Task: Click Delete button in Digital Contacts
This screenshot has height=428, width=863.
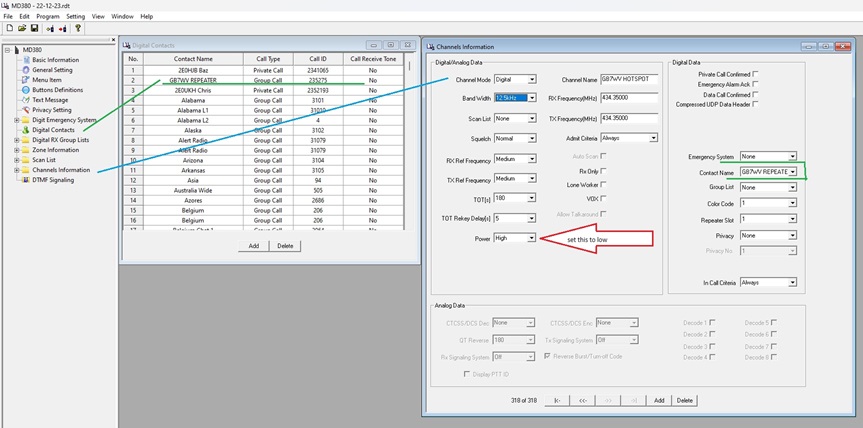Action: (285, 245)
